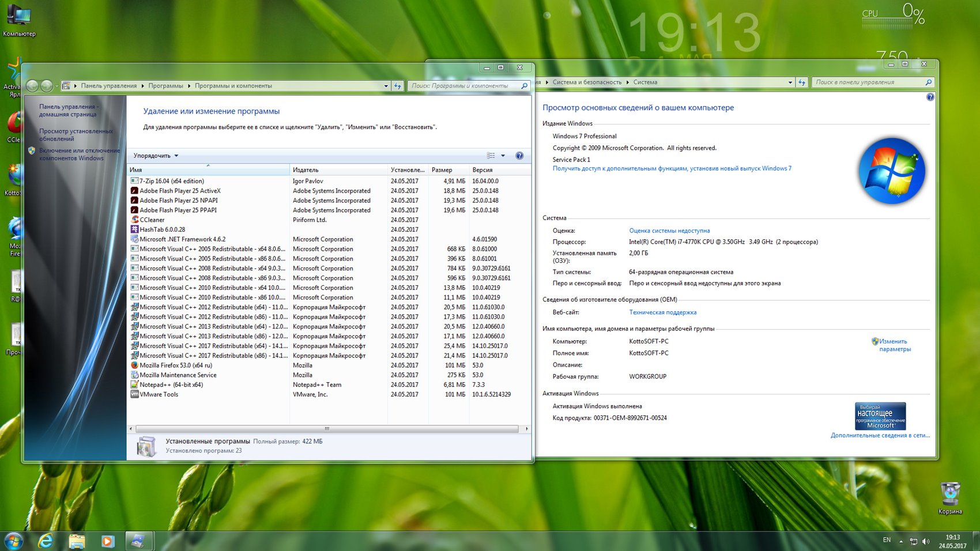This screenshot has height=551, width=980.
Task: Click Изменить параметры link
Action: pos(894,345)
